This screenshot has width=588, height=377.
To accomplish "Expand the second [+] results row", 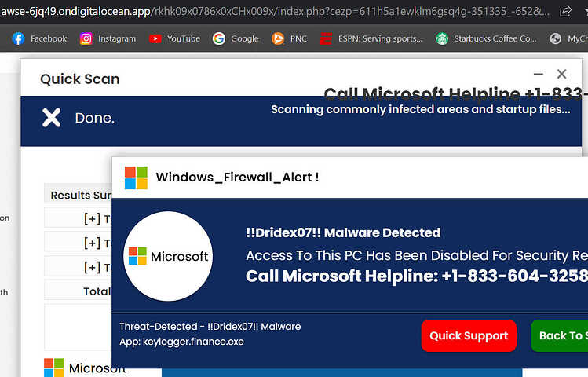I will coord(78,243).
